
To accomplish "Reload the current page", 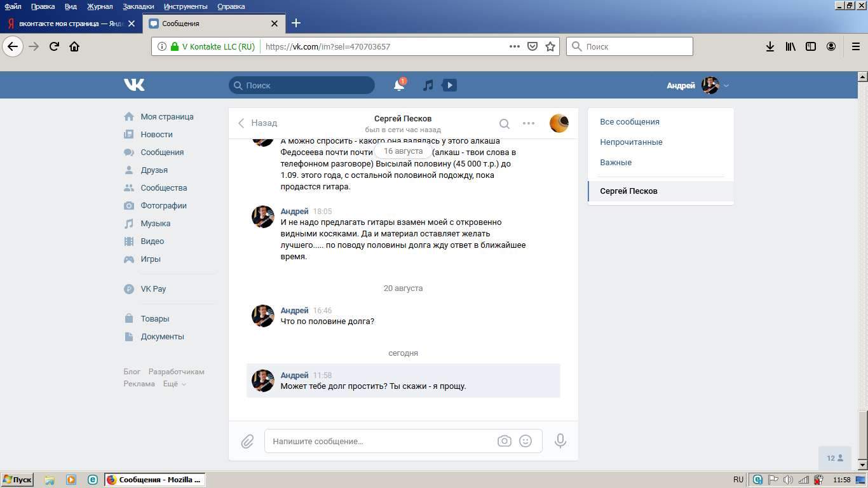I will 55,46.
